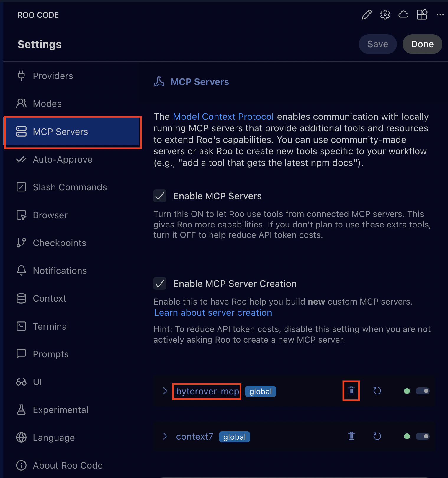Expand the context7 server row chevron
The height and width of the screenshot is (478, 448).
click(165, 436)
